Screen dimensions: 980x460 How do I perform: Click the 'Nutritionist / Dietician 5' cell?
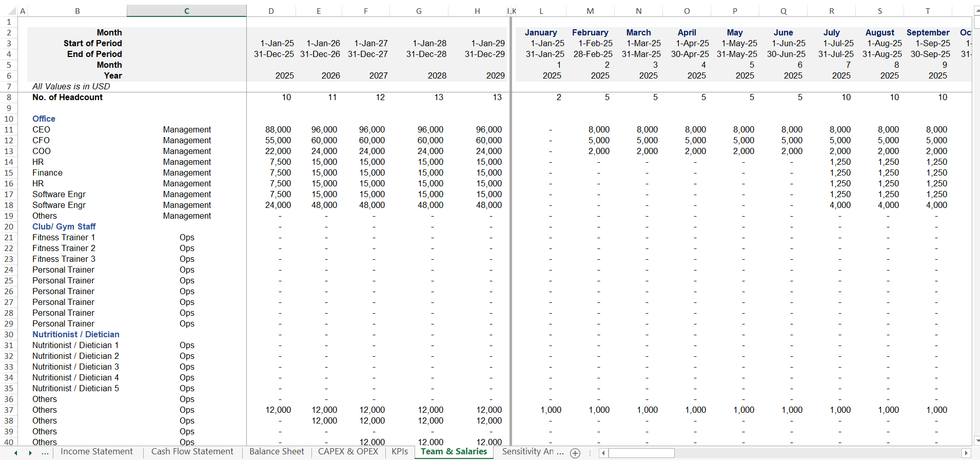[75, 388]
